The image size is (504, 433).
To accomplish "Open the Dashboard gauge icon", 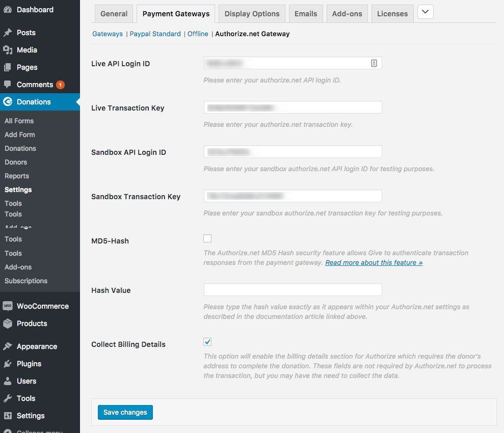I will coord(8,10).
